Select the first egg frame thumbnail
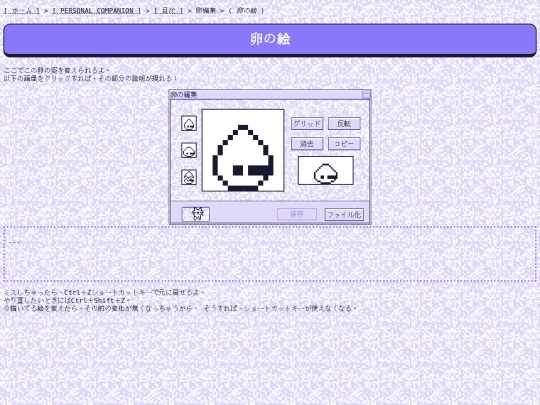The width and height of the screenshot is (540, 405). pyautogui.click(x=189, y=123)
